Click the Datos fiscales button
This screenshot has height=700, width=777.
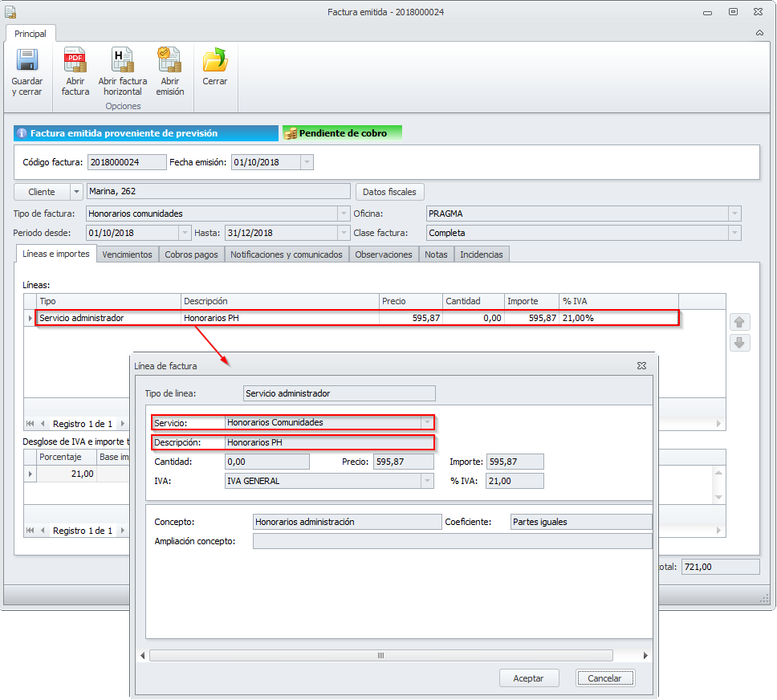389,192
